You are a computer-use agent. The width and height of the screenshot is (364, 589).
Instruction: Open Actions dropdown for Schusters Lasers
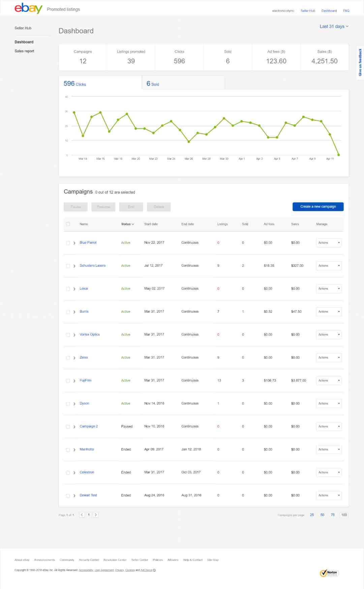coord(329,265)
